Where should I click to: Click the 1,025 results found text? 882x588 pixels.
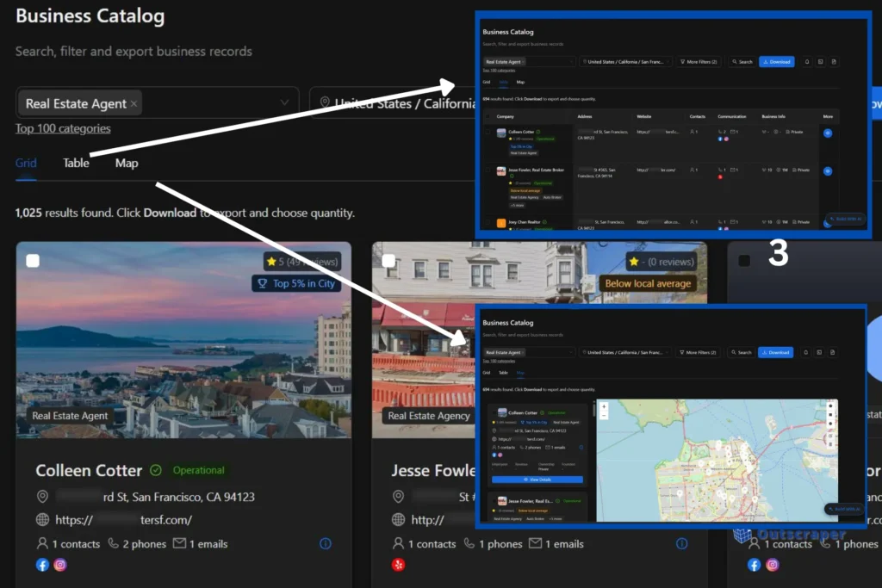tap(64, 213)
